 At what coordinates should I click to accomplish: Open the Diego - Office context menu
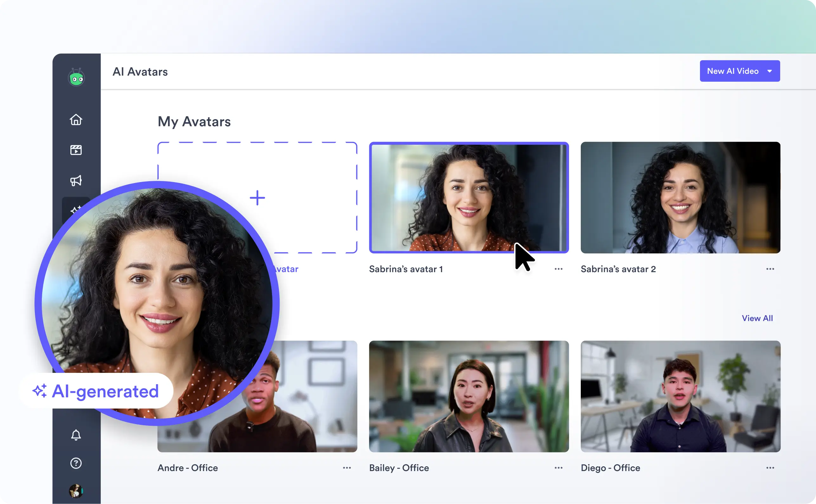pos(771,468)
